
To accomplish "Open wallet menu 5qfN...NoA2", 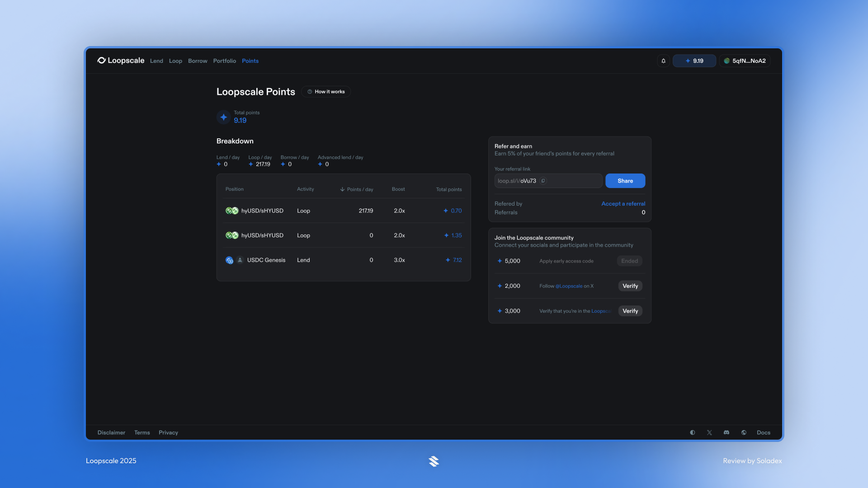I will (x=745, y=61).
